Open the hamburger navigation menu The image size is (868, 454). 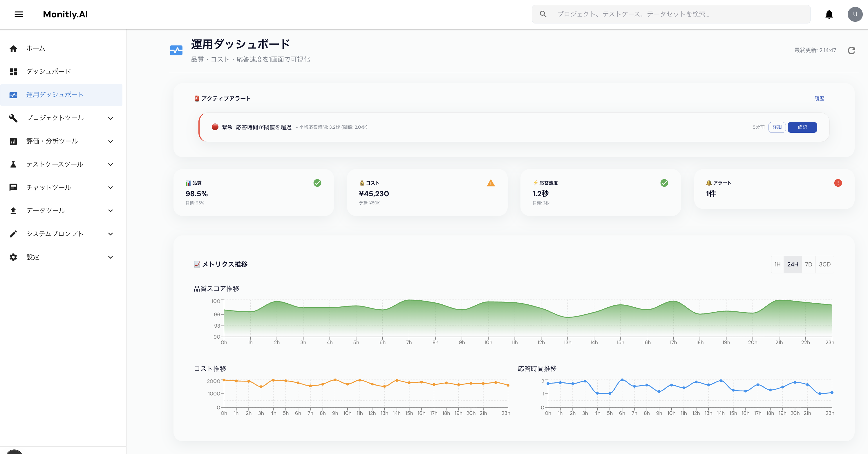(x=19, y=14)
